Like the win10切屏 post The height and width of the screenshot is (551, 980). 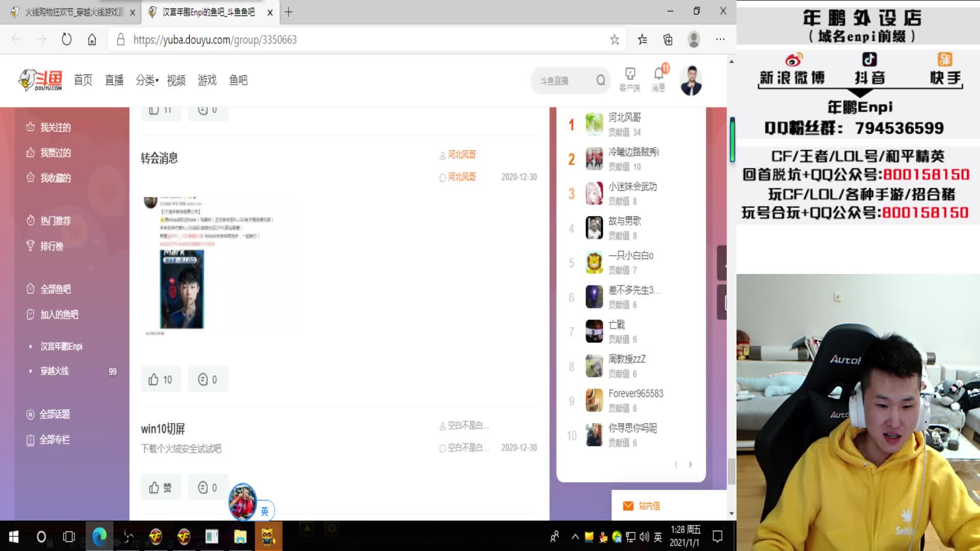(161, 487)
